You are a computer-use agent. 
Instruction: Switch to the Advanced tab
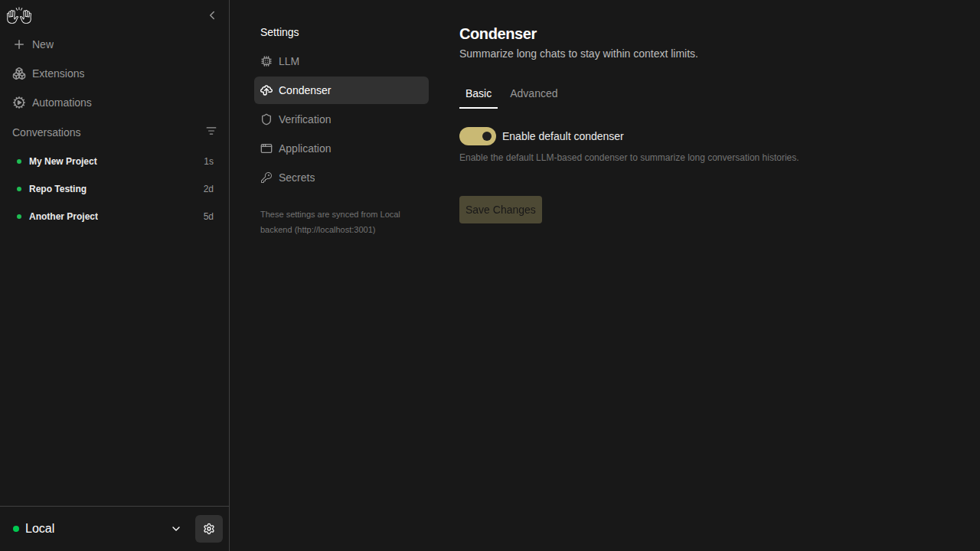click(x=534, y=93)
